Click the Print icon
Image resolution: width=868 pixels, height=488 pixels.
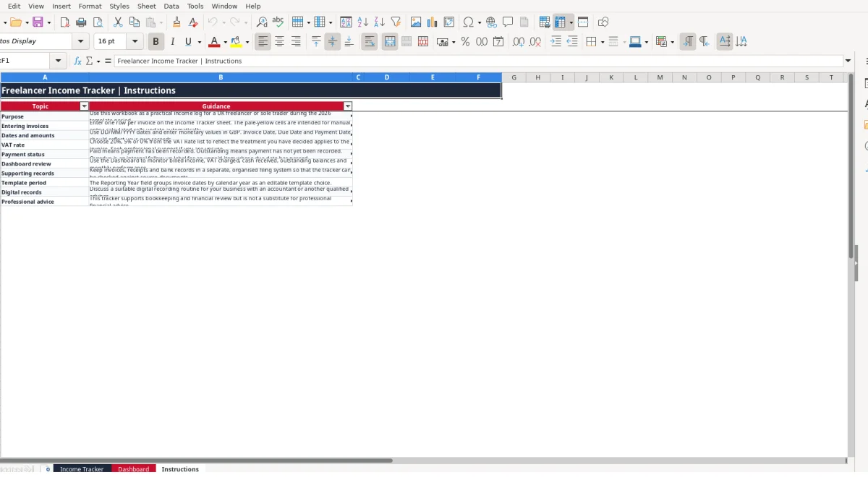click(x=81, y=22)
